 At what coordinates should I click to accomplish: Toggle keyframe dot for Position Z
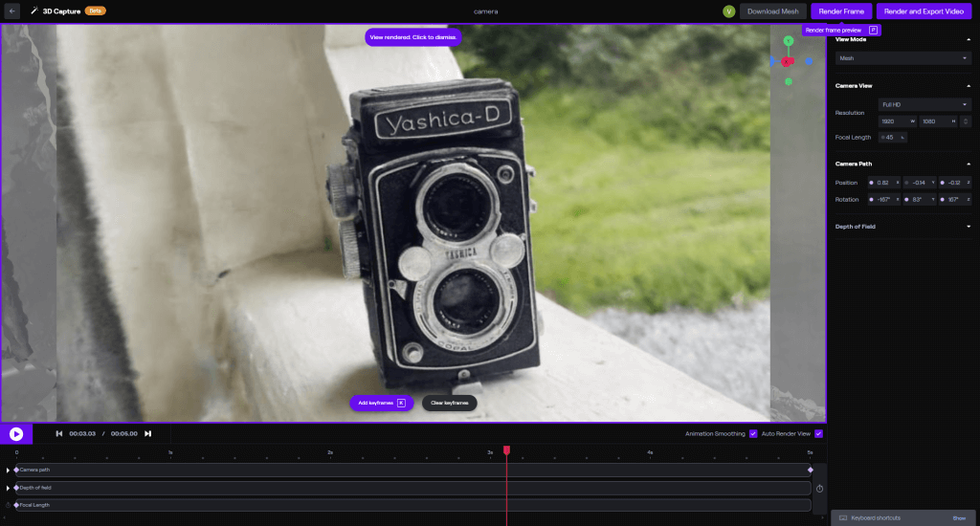click(x=943, y=183)
